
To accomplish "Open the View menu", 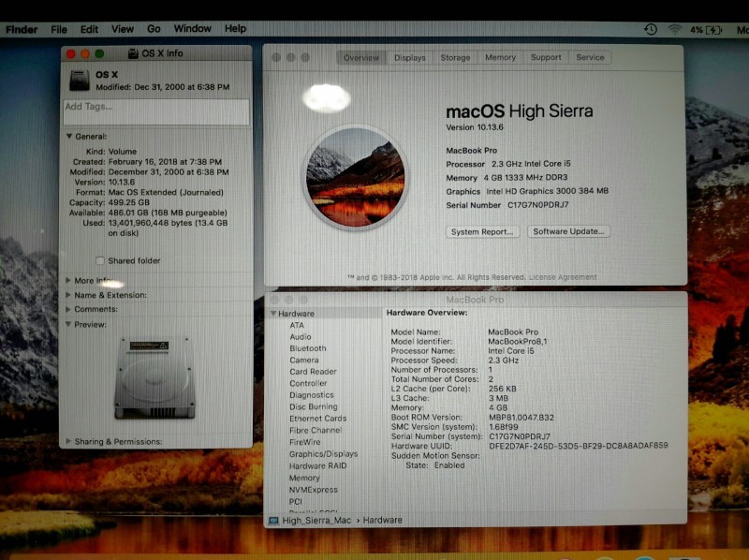I will 123,29.
